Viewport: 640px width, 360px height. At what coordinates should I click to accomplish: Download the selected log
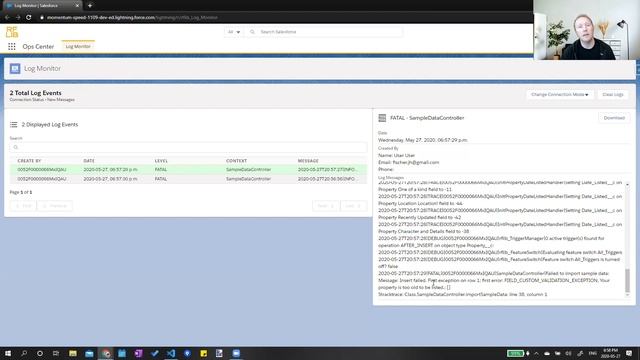pyautogui.click(x=614, y=118)
